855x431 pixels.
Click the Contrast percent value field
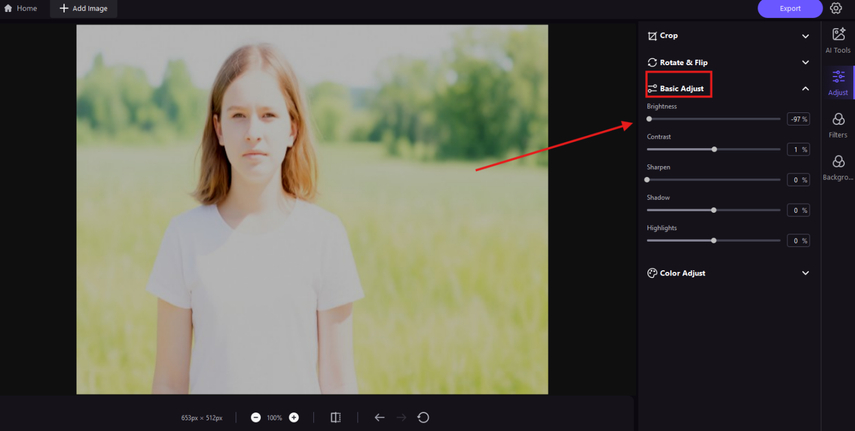click(x=798, y=149)
